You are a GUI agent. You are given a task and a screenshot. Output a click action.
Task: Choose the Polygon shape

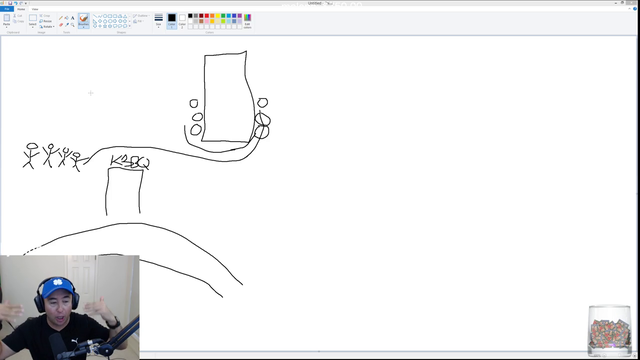pyautogui.click(x=120, y=16)
